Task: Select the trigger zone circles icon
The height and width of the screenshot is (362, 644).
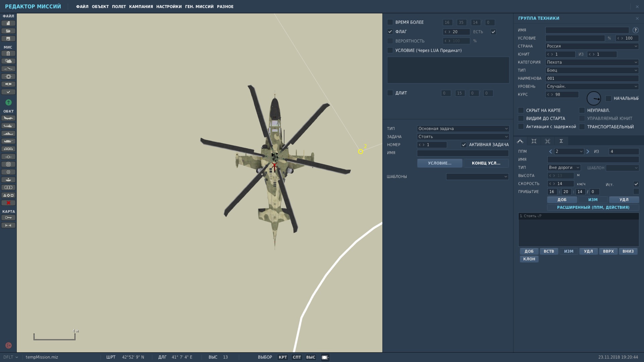Action: point(8,164)
